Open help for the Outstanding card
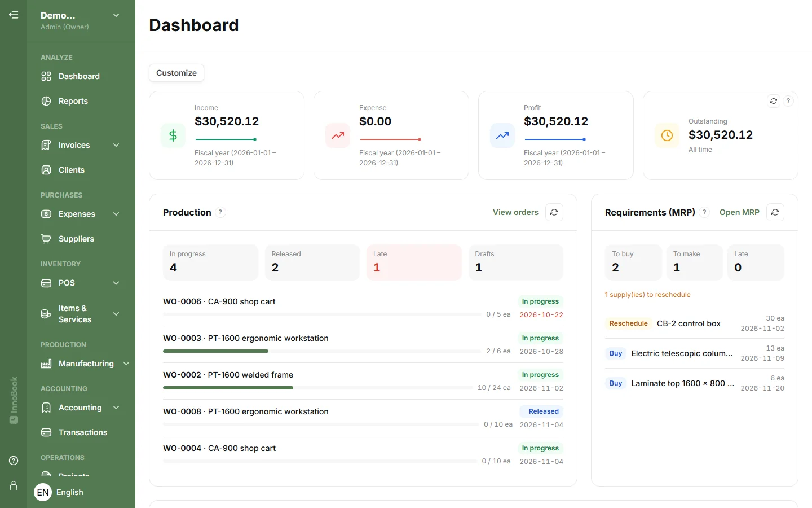 coord(788,101)
